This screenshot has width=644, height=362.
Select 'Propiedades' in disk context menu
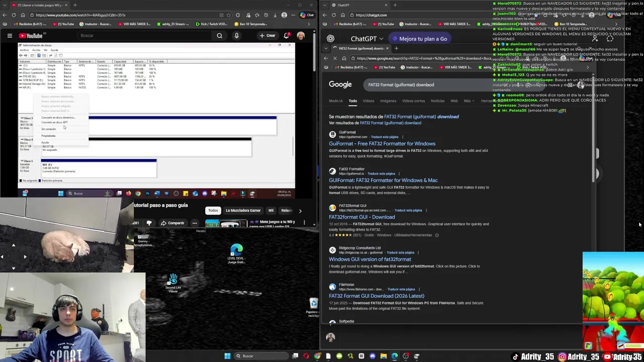point(49,136)
